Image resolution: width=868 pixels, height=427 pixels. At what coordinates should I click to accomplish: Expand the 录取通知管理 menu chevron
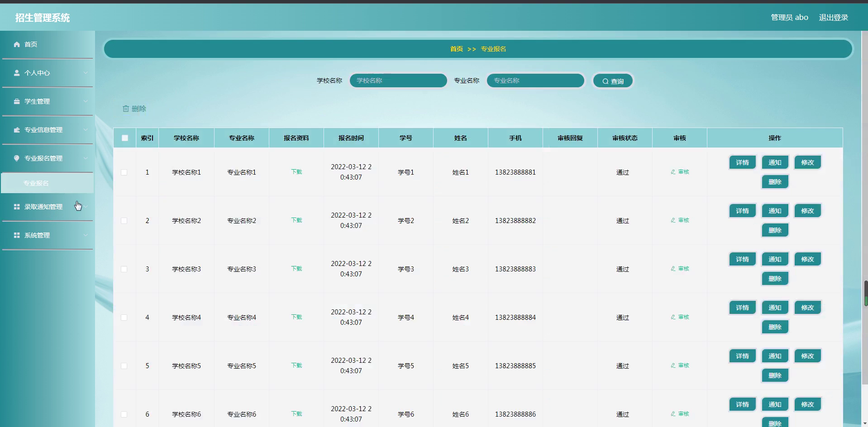pyautogui.click(x=86, y=207)
